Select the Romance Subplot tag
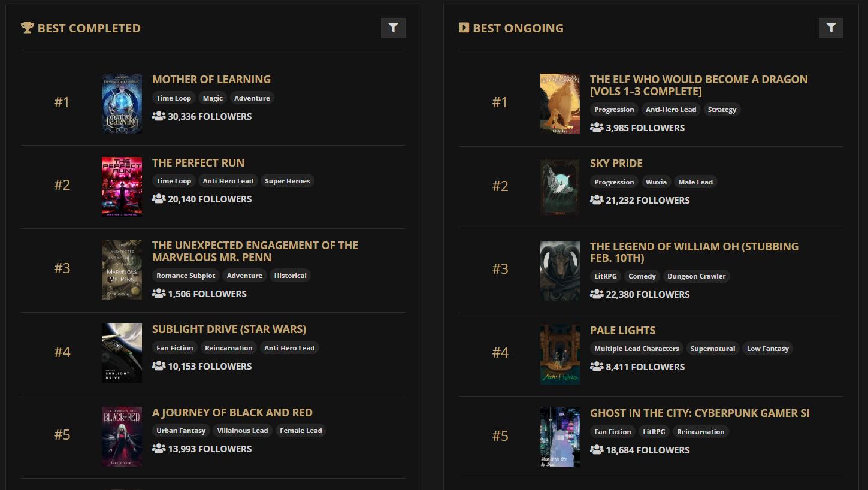The image size is (868, 490). pos(186,276)
